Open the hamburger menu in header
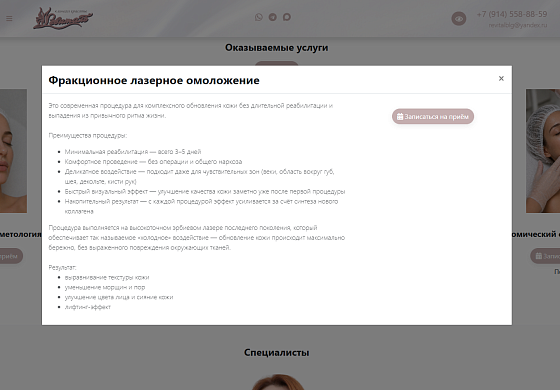The width and height of the screenshot is (560, 390). (9, 18)
